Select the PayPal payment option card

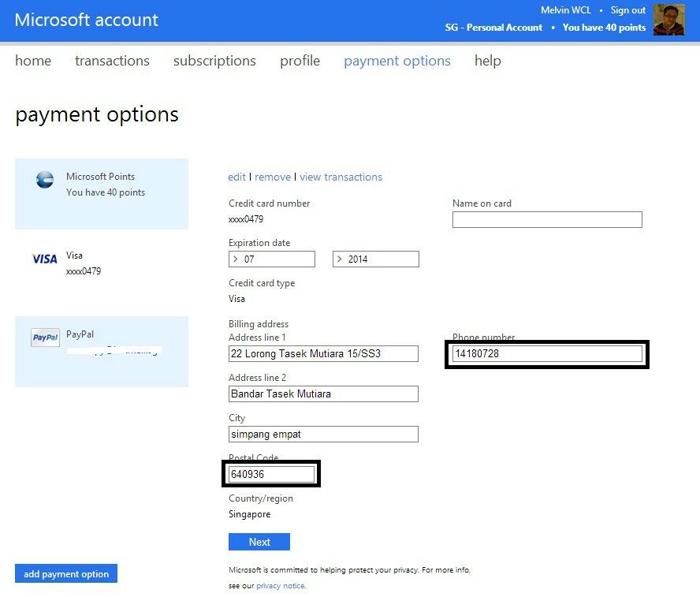(x=102, y=352)
